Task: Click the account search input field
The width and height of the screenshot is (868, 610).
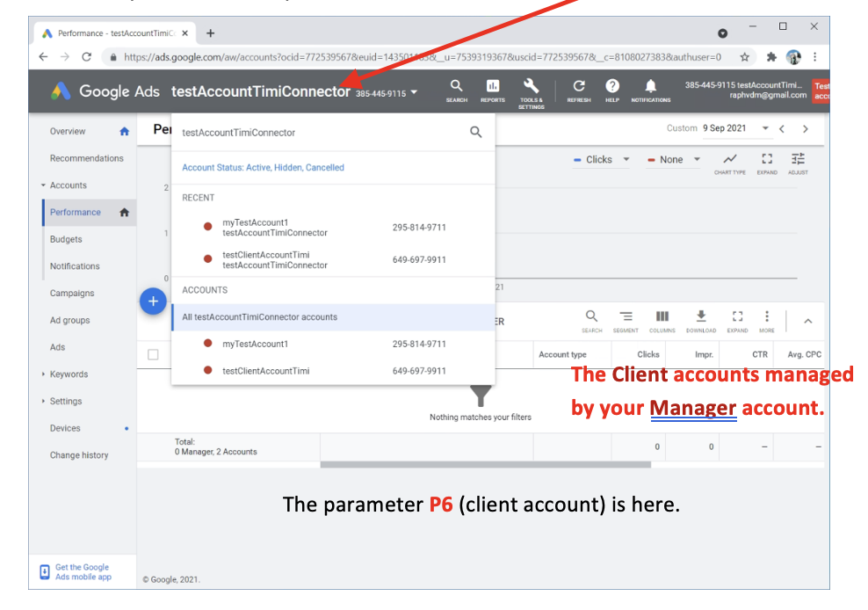Action: point(321,133)
